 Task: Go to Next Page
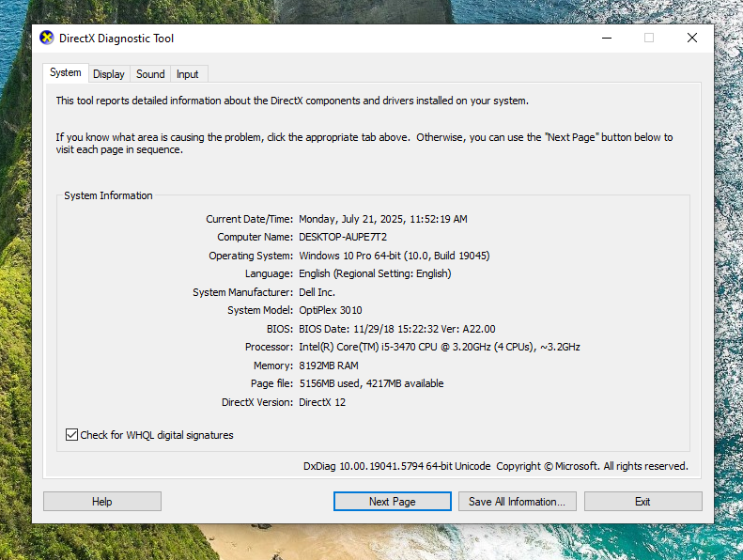point(393,501)
